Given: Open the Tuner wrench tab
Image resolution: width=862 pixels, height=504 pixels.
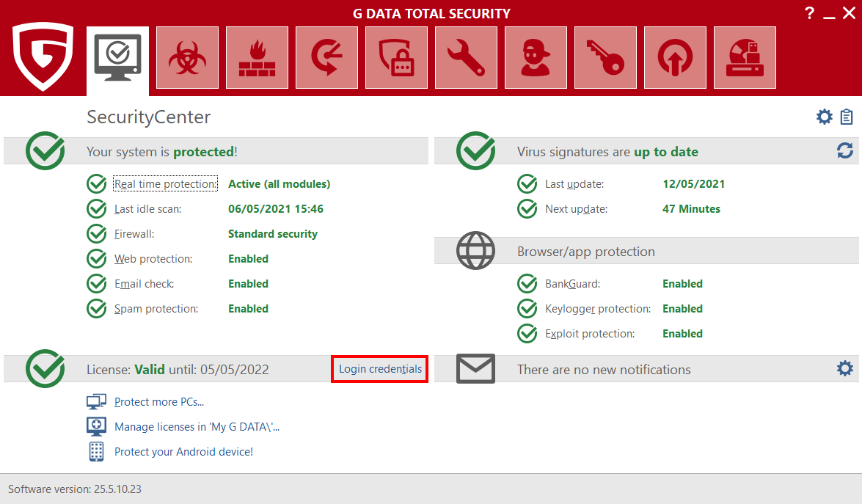Looking at the screenshot, I should (x=466, y=57).
